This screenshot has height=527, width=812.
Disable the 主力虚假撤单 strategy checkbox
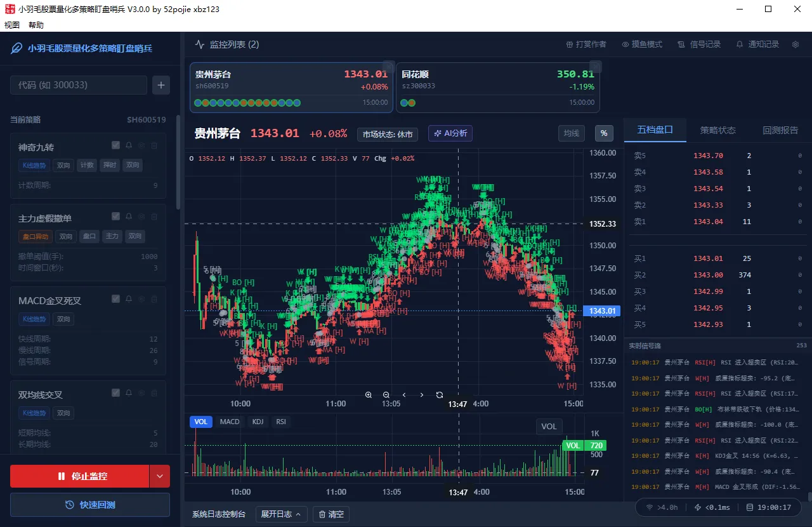(x=115, y=216)
